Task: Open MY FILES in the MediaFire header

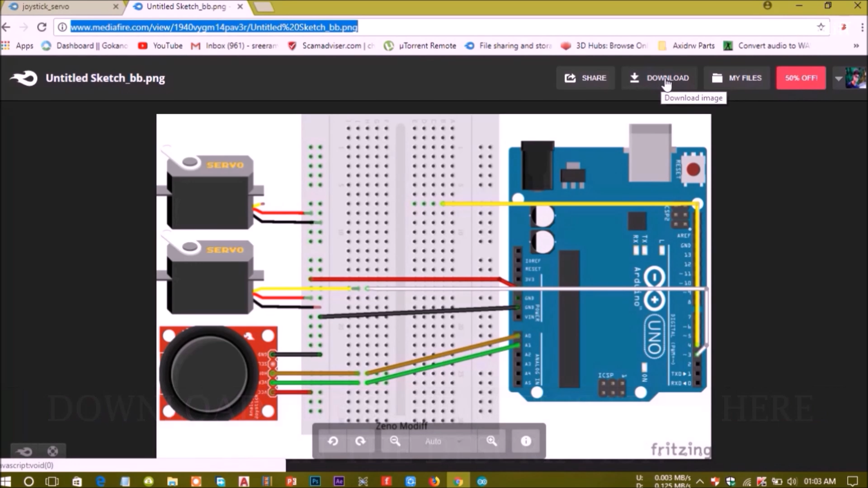Action: [x=737, y=78]
